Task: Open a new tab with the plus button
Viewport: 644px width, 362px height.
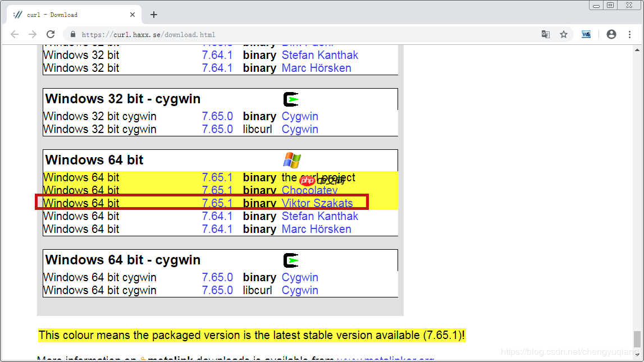Action: (x=153, y=15)
